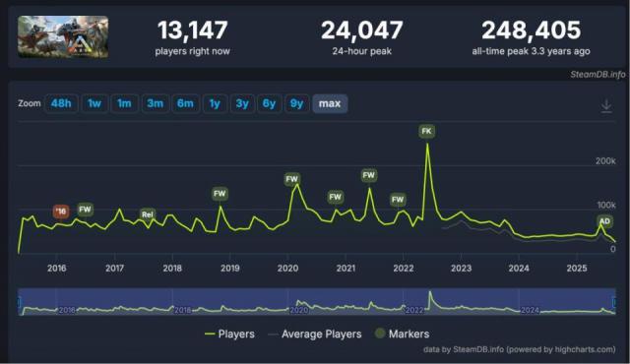Click the ARK game cover thumbnail
The width and height of the screenshot is (630, 364).
[x=63, y=37]
